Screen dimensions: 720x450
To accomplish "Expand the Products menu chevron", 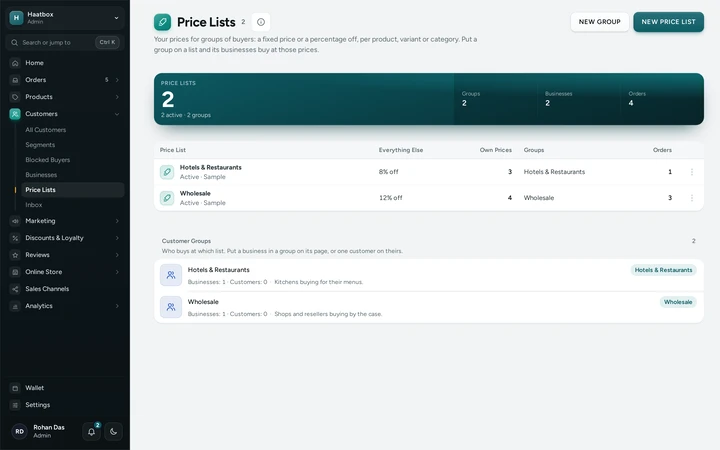I will click(117, 97).
